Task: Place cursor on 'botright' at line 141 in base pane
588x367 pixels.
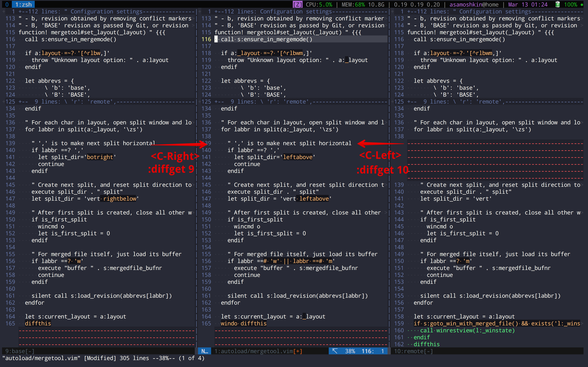Action: [100, 157]
